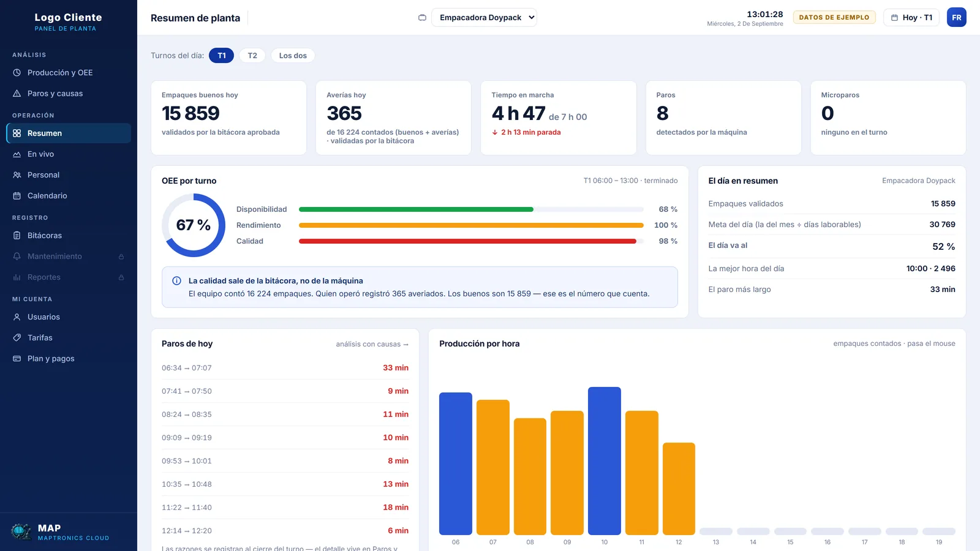Click the orange bar for hour 12
Viewport: 980px width, 551px height.
click(x=679, y=489)
